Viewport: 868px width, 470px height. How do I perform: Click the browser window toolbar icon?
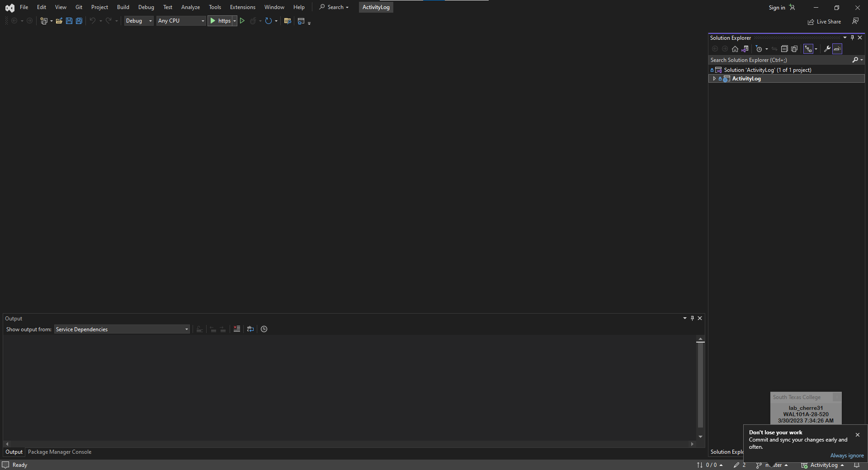(301, 21)
